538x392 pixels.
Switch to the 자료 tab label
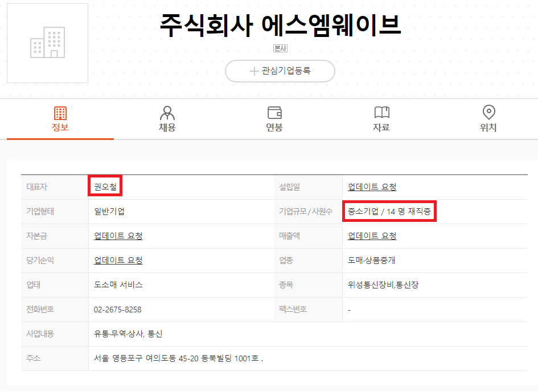[x=381, y=127]
